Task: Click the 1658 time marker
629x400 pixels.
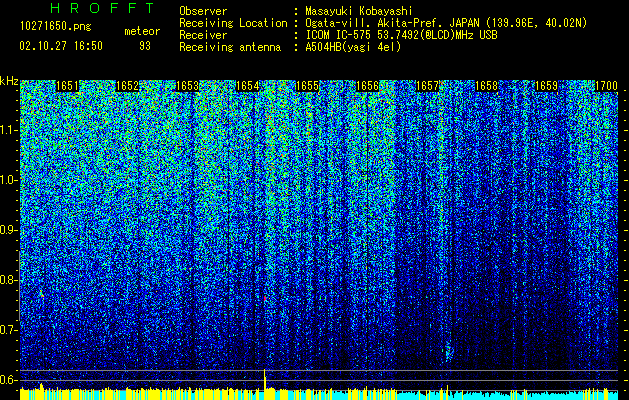Action: pos(487,86)
